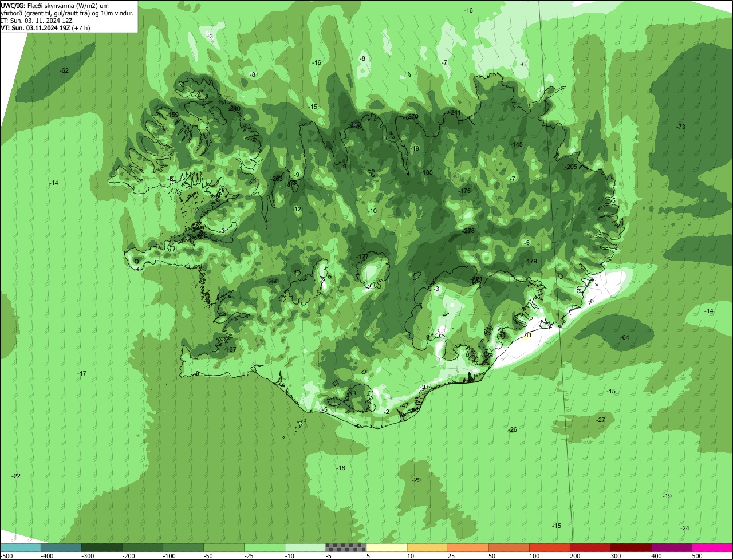The image size is (733, 560).
Task: Pick the dark red swatch from 300 to 400
Action: click(x=631, y=547)
